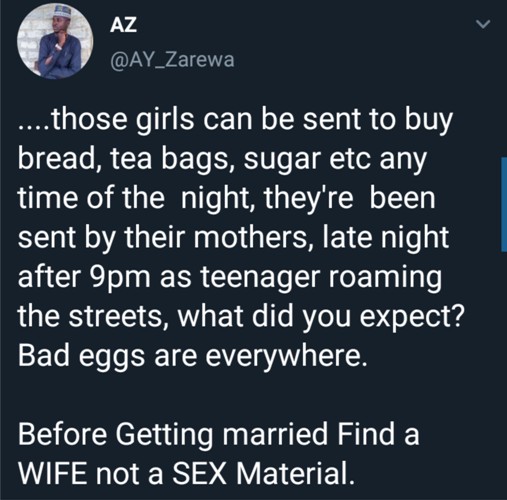Open the tweet options chevron menu
Viewport: 507px width, 500px height.
[x=483, y=24]
